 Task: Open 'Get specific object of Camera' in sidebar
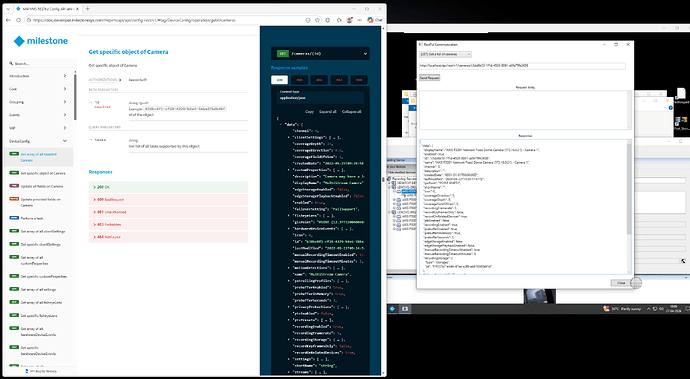coord(43,173)
